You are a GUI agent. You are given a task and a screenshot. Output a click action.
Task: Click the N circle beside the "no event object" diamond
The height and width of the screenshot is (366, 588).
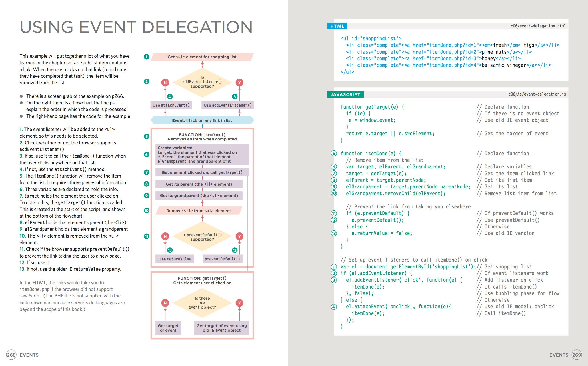pyautogui.click(x=165, y=303)
